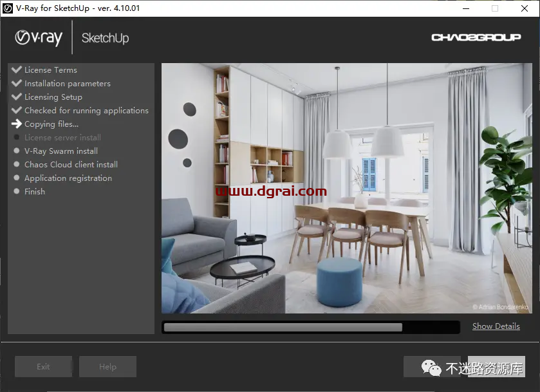Click the bullet beside Application registration
Image resolution: width=540 pixels, height=392 pixels.
click(16, 178)
